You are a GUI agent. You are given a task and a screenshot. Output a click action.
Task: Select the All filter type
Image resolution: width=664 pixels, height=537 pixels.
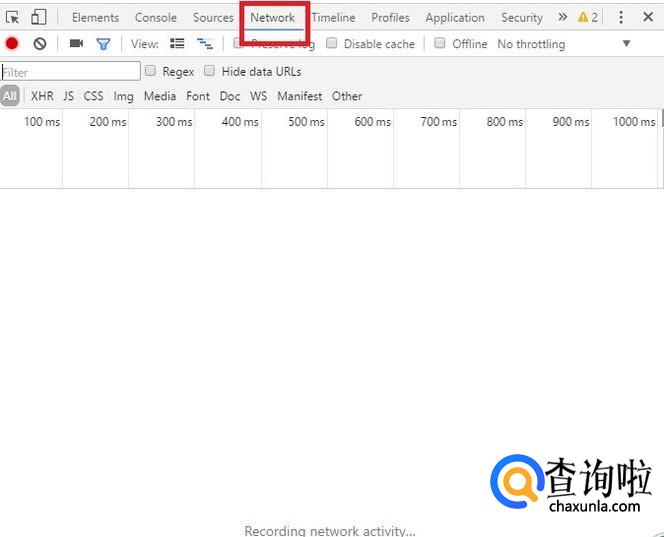tap(10, 96)
